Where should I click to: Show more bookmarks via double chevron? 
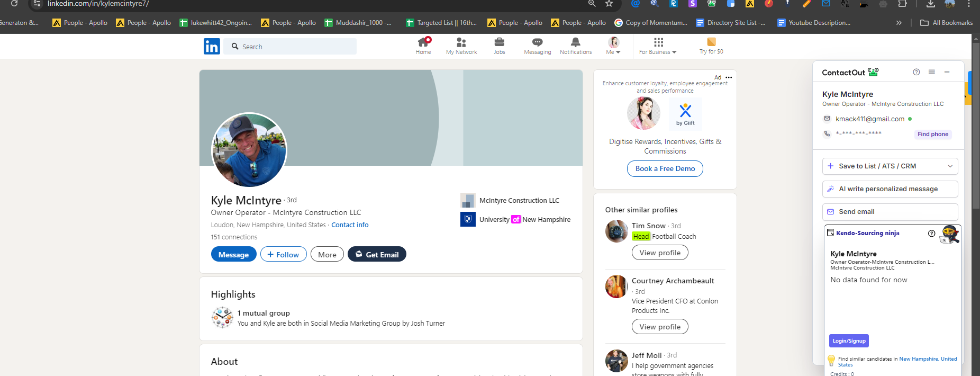899,23
